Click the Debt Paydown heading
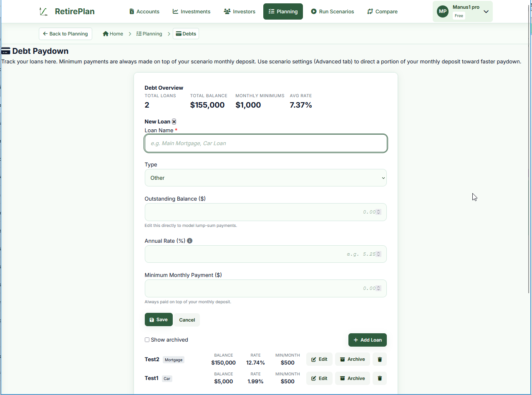This screenshot has height=395, width=532. pos(35,51)
